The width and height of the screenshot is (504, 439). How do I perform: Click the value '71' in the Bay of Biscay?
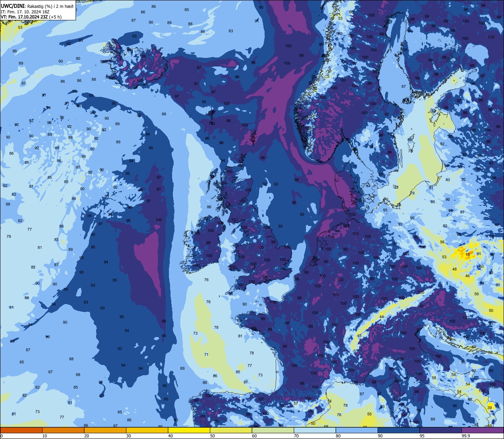(x=206, y=355)
